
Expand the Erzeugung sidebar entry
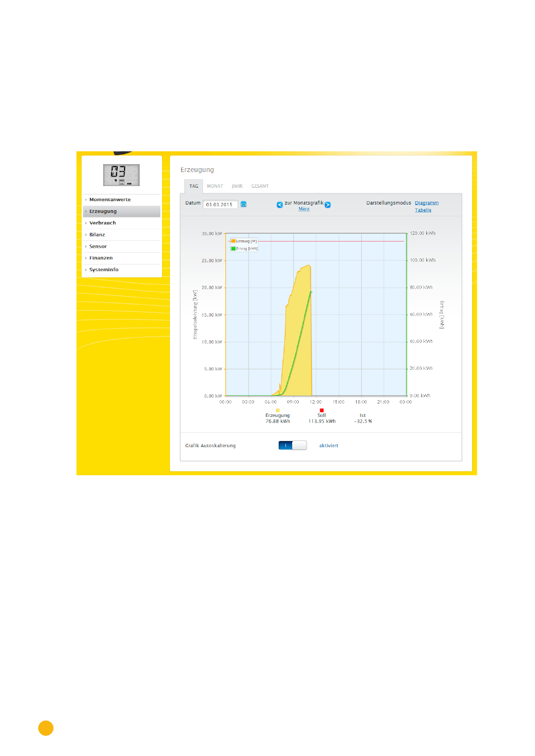click(x=122, y=211)
